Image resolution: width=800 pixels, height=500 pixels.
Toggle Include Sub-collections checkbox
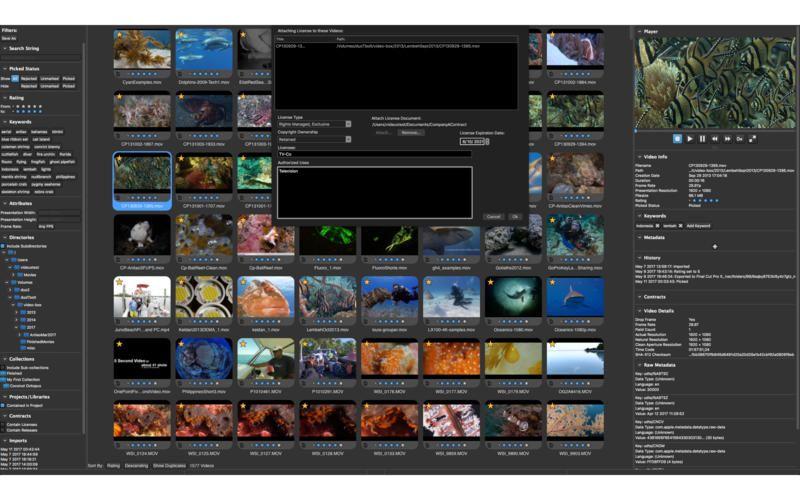[x=3, y=367]
